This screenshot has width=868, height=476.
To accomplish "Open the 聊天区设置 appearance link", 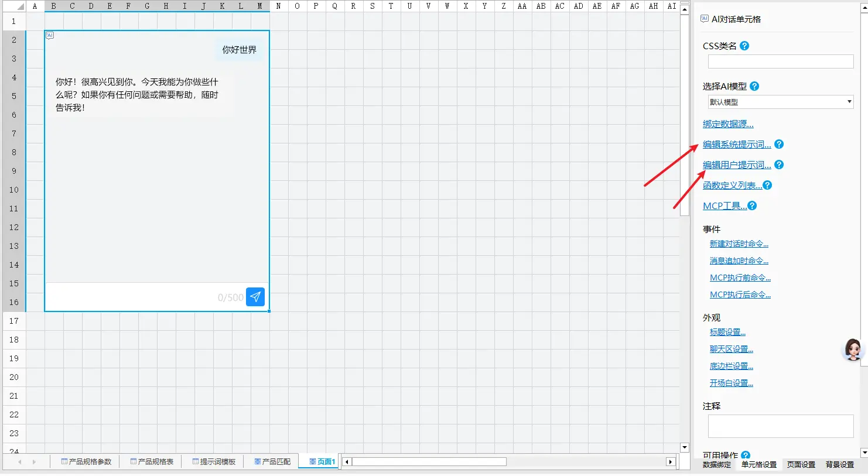I will click(x=732, y=349).
